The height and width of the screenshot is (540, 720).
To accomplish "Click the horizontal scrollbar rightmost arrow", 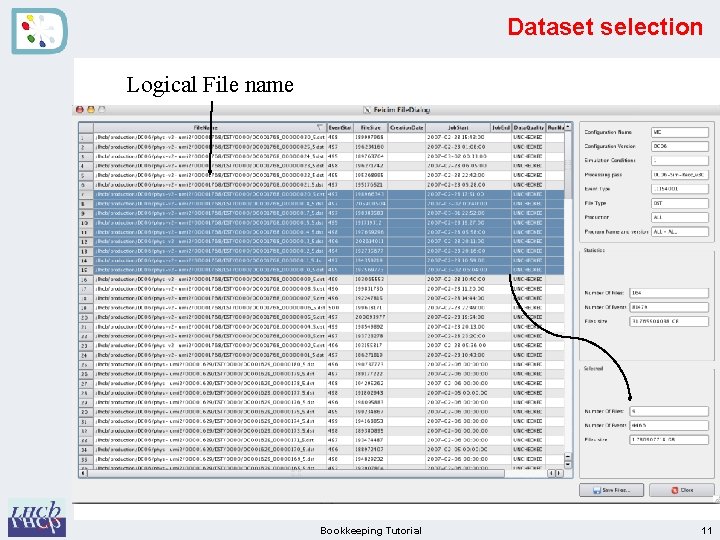I will 559,473.
